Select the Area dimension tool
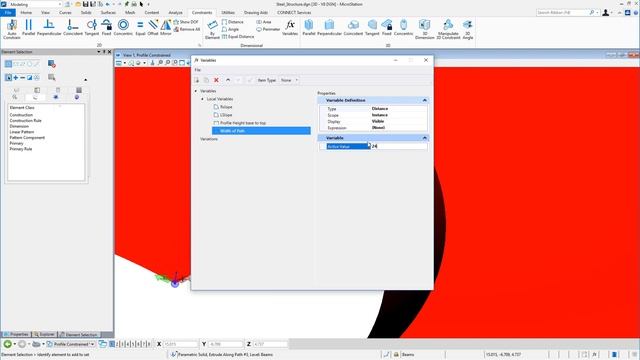This screenshot has width=640, height=360. click(x=264, y=22)
